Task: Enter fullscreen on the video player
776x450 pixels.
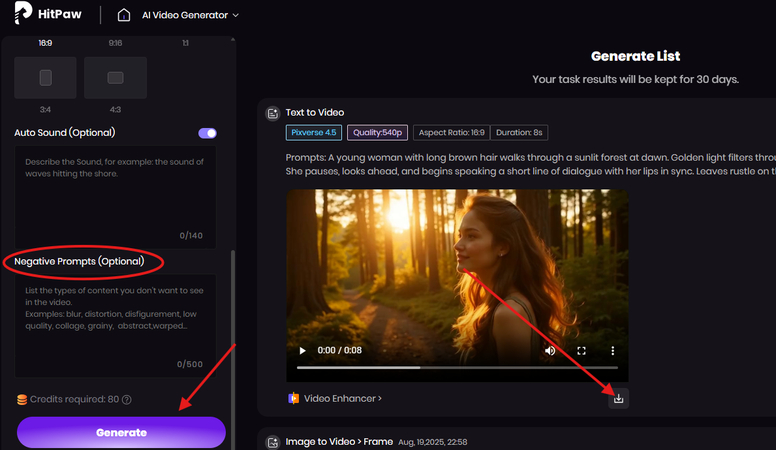Action: 582,350
